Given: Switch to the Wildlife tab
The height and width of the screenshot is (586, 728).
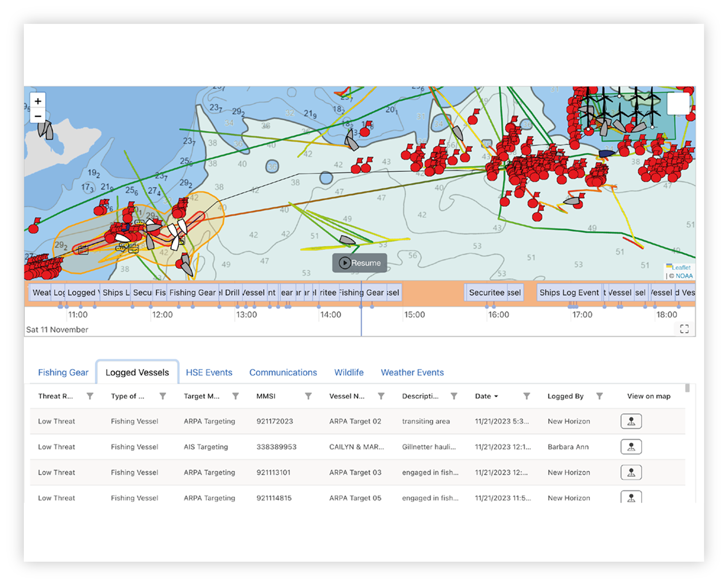Looking at the screenshot, I should click(x=349, y=372).
